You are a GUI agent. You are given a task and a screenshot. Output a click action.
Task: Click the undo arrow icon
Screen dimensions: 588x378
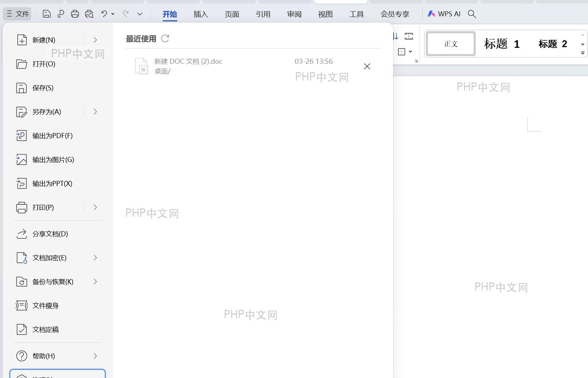pyautogui.click(x=104, y=14)
